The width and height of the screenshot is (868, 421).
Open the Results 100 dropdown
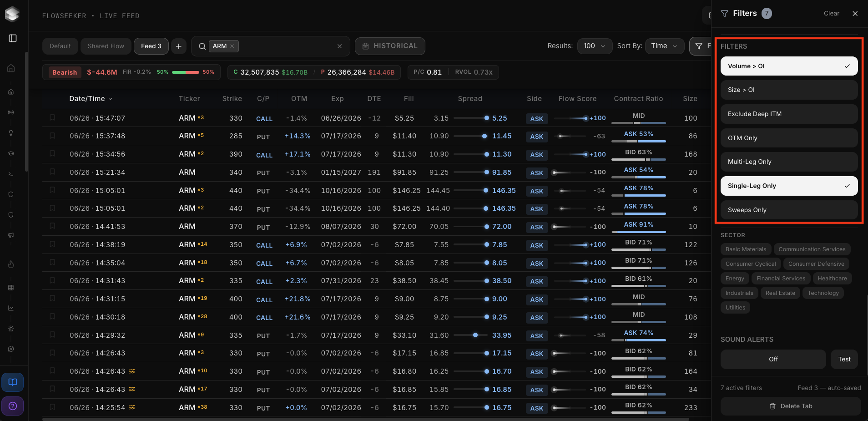coord(595,46)
